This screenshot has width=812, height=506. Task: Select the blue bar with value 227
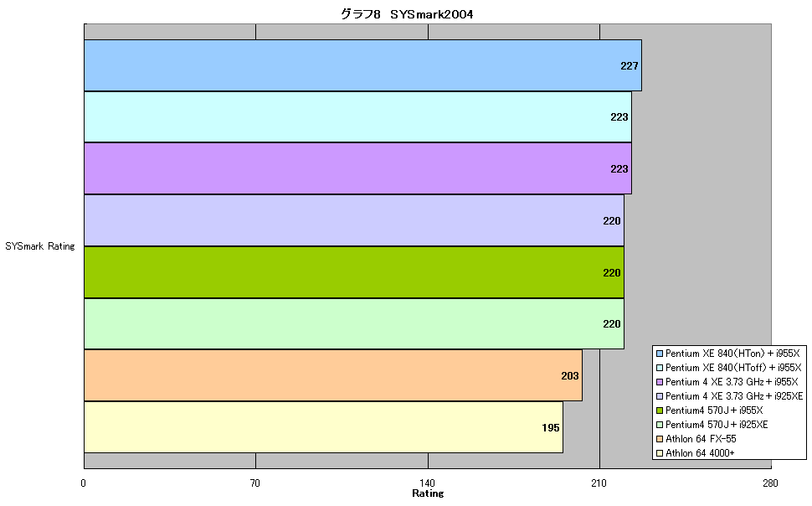(x=362, y=65)
